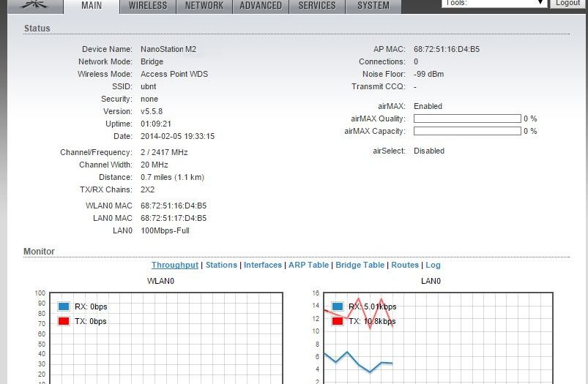Open the Routes link
The image size is (588, 384).
[405, 265]
